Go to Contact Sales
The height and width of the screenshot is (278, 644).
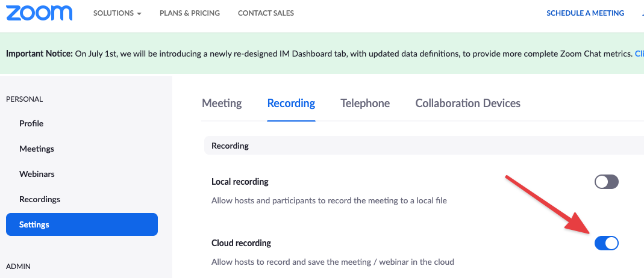click(266, 13)
